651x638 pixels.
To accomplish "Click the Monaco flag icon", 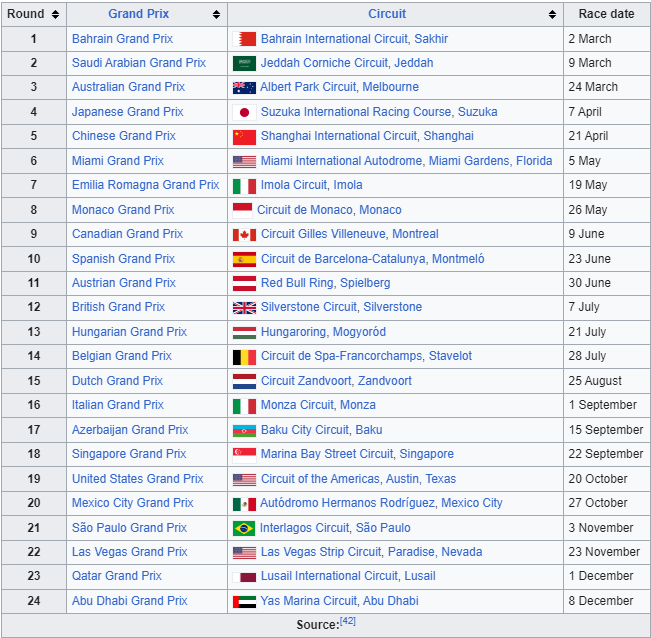I will 242,210.
